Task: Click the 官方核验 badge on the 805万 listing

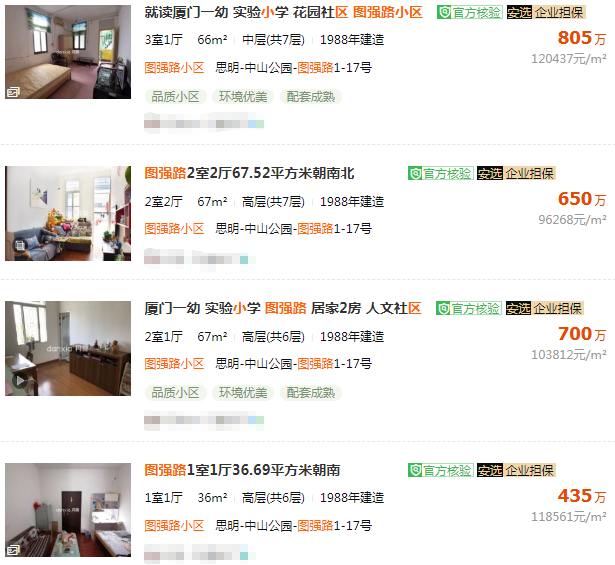Action: (469, 12)
